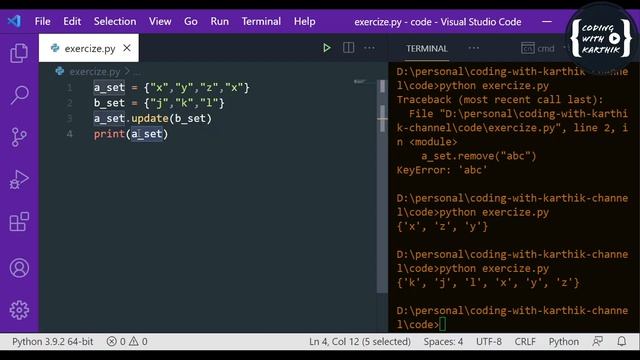Click a_set.remove("abc") in terminal

click(x=478, y=156)
